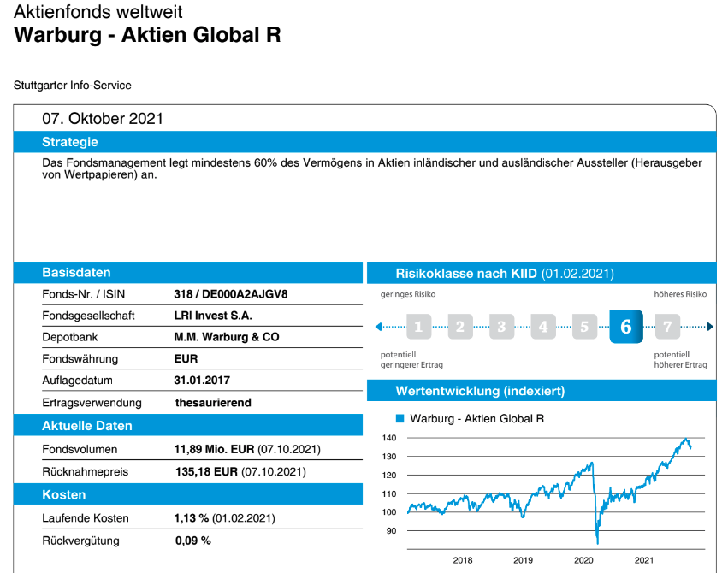Viewport: 728px width, 573px height.
Task: Click the Auflagedatum value 31.01.2017
Action: [x=202, y=380]
